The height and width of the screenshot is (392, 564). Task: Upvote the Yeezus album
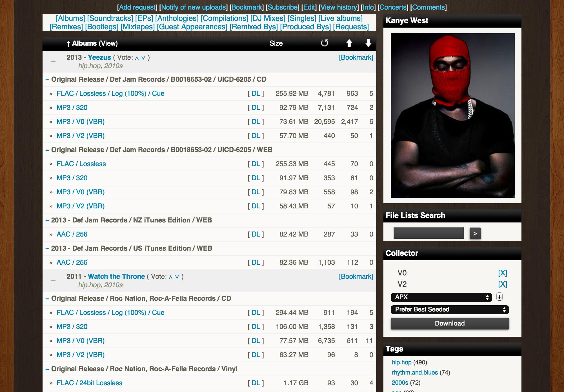pos(137,58)
